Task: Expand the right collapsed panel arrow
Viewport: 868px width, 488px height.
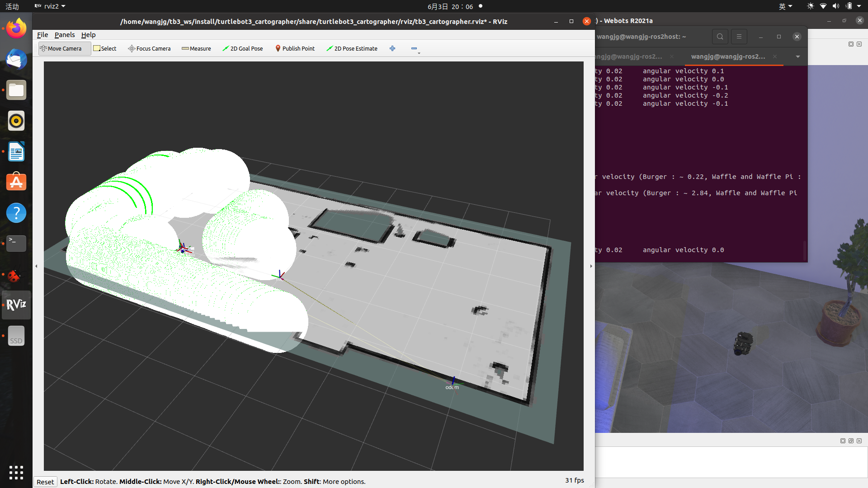Action: [591, 266]
